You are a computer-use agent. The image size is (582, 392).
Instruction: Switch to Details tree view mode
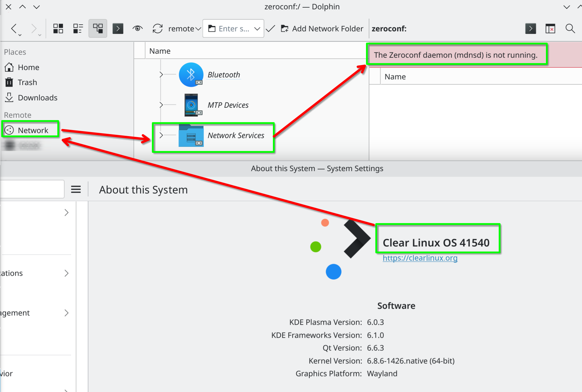click(x=98, y=29)
